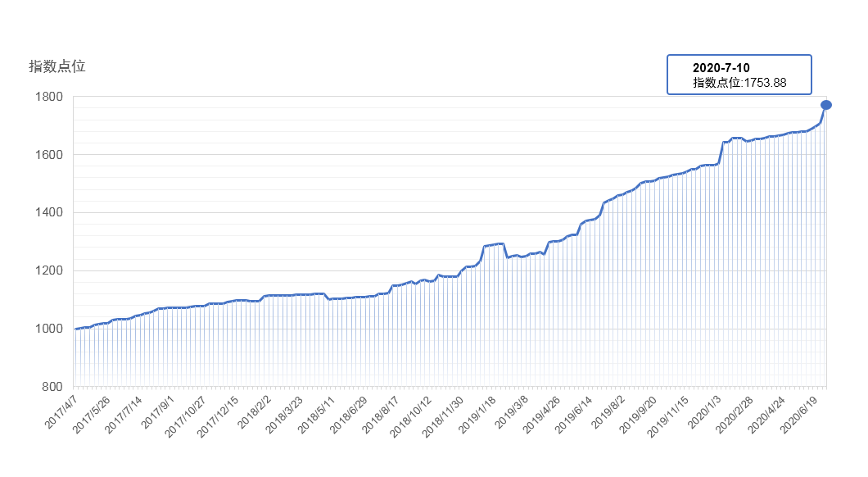The width and height of the screenshot is (868, 477).
Task: Click the 2019/8/2 x-axis date label
Action: click(608, 412)
